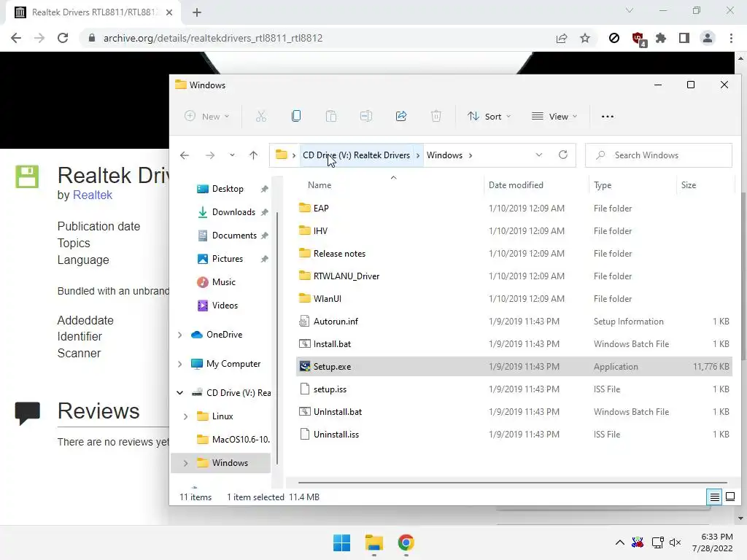Click the Share icon in Explorer toolbar
The image size is (747, 560).
(401, 116)
